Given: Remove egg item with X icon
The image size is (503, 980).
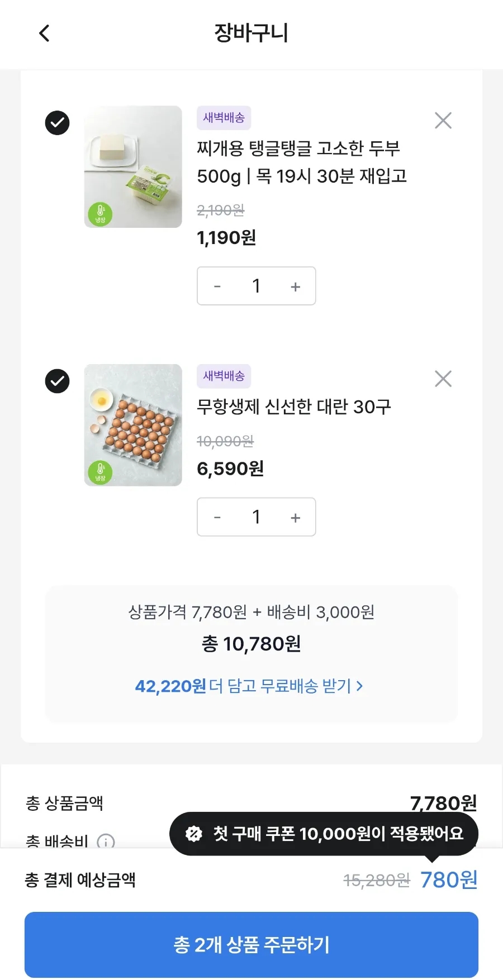Looking at the screenshot, I should pyautogui.click(x=443, y=379).
